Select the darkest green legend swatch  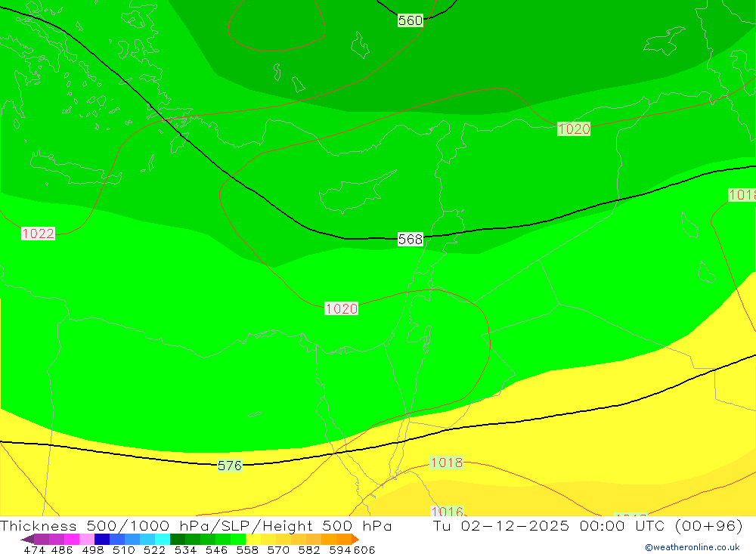[x=178, y=539]
